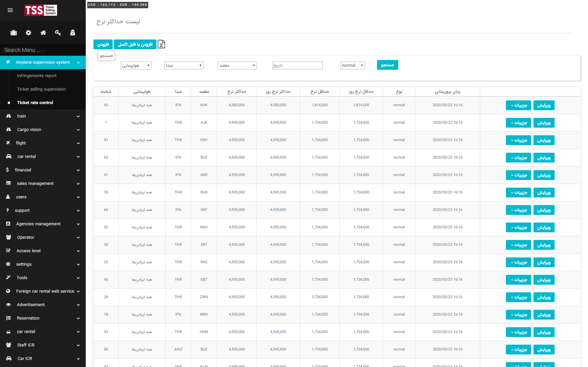Go to home via house icon
The width and height of the screenshot is (588, 367).
click(x=43, y=33)
